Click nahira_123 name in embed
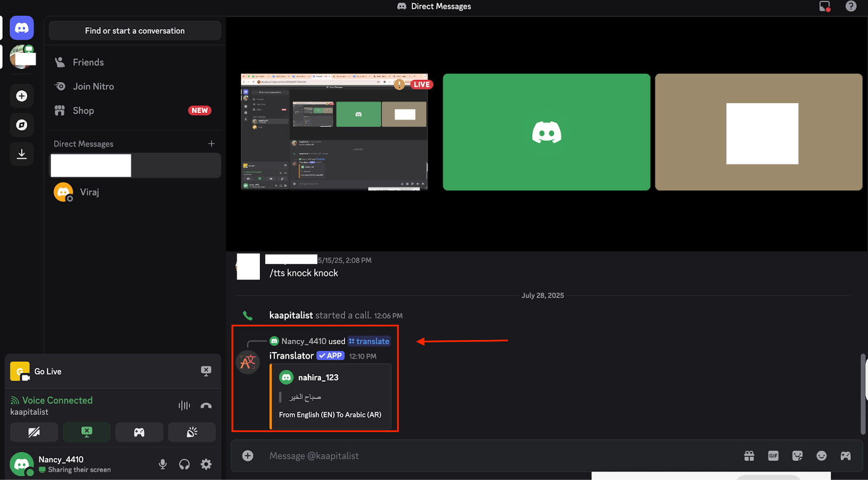The height and width of the screenshot is (480, 868). click(x=318, y=377)
